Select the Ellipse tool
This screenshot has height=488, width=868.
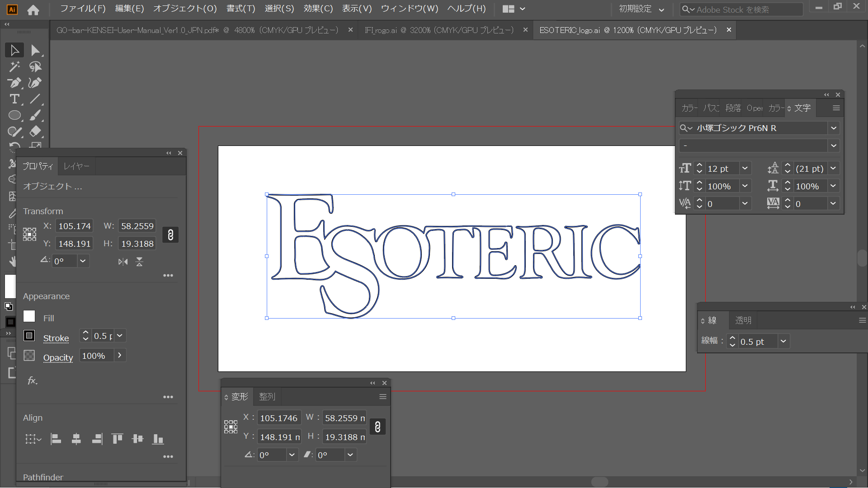tap(14, 115)
